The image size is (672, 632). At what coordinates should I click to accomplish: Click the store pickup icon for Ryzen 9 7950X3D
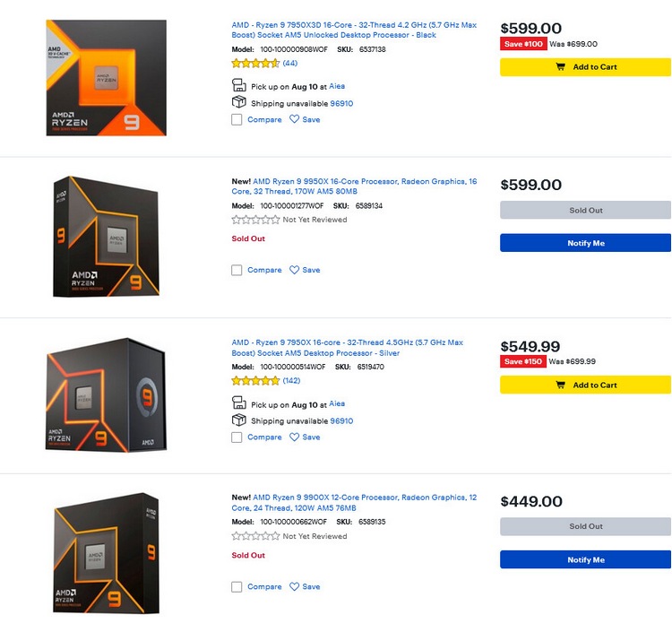[x=238, y=86]
